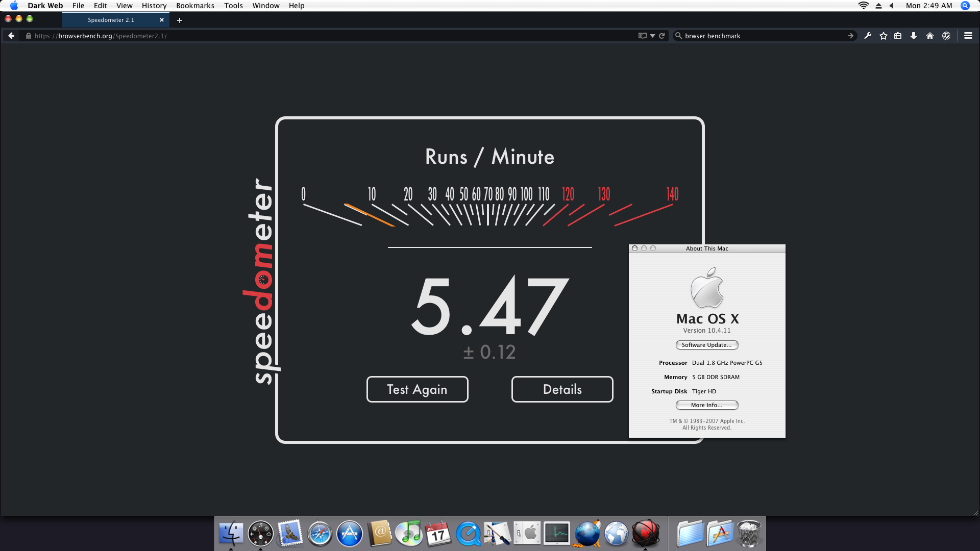Screen dimensions: 980x551
Task: Bookmark this page with star icon
Action: pos(884,36)
